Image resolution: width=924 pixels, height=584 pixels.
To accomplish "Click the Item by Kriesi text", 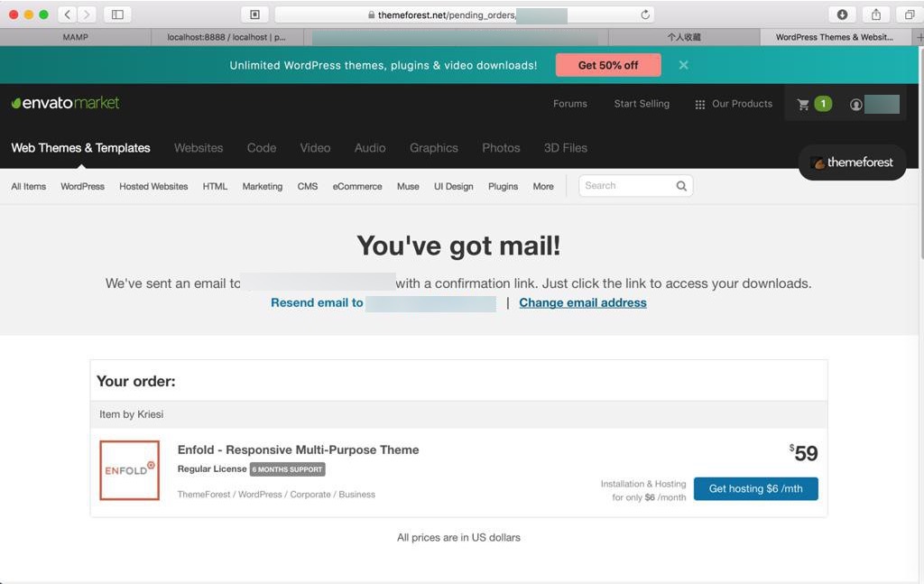I will [x=132, y=414].
